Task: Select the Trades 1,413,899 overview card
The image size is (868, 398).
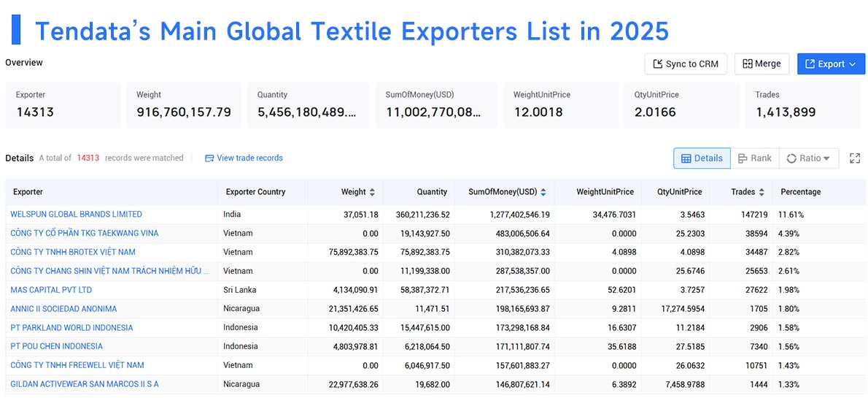Action: coord(802,104)
